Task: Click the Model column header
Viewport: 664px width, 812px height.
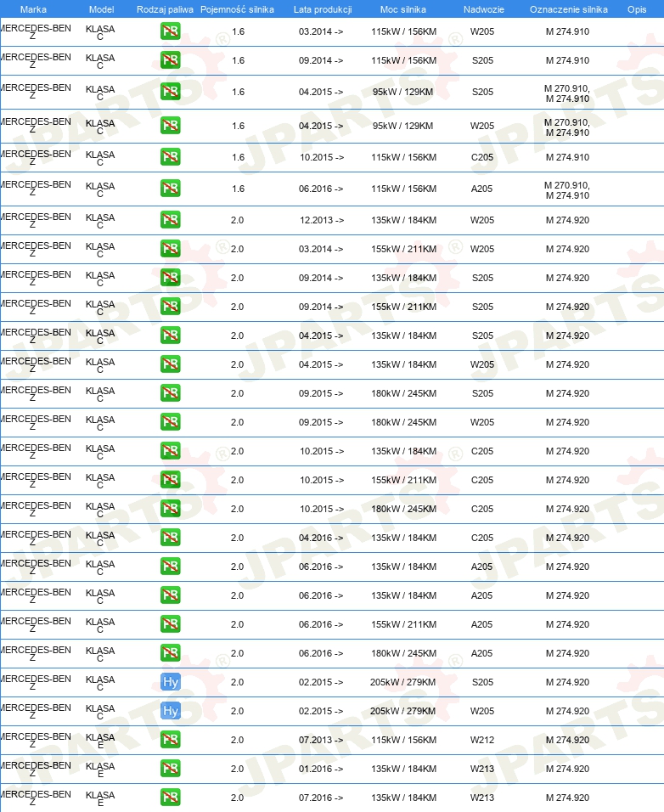Action: pos(101,9)
